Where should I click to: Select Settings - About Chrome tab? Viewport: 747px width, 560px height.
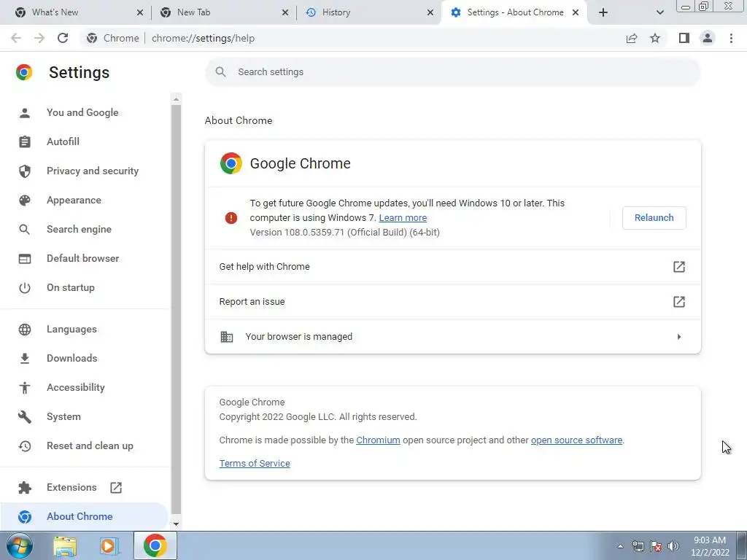point(514,12)
